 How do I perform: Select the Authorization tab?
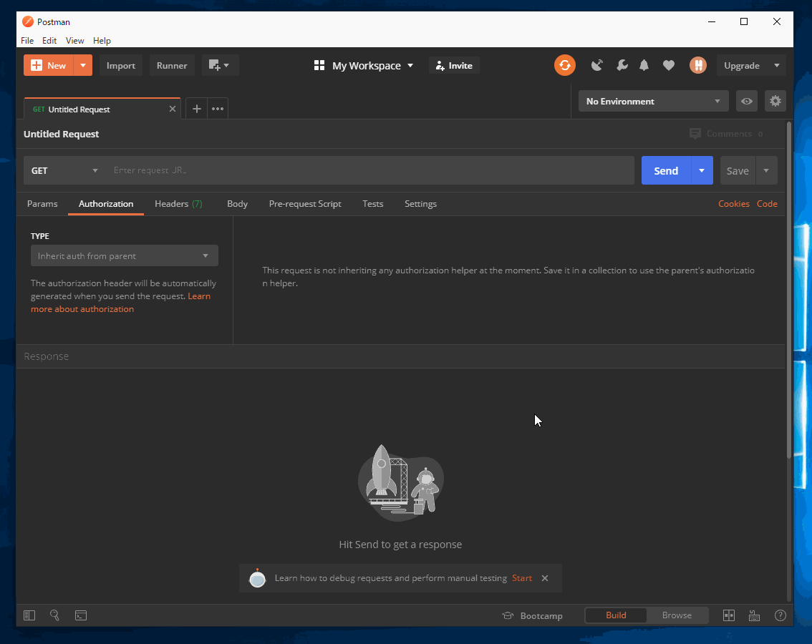(106, 204)
